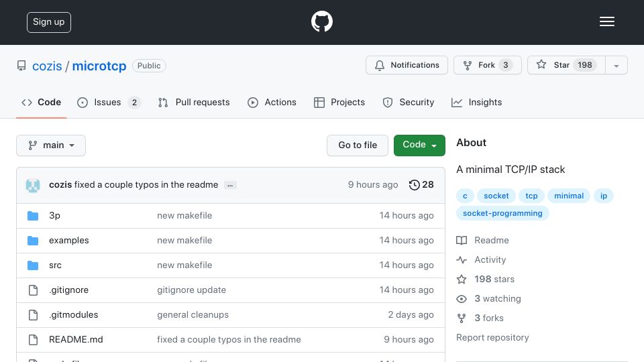
Task: Click the Sign up button
Action: [49, 22]
